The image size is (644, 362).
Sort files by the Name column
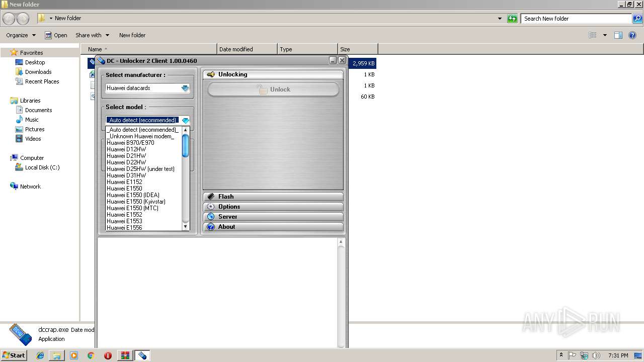pos(149,49)
